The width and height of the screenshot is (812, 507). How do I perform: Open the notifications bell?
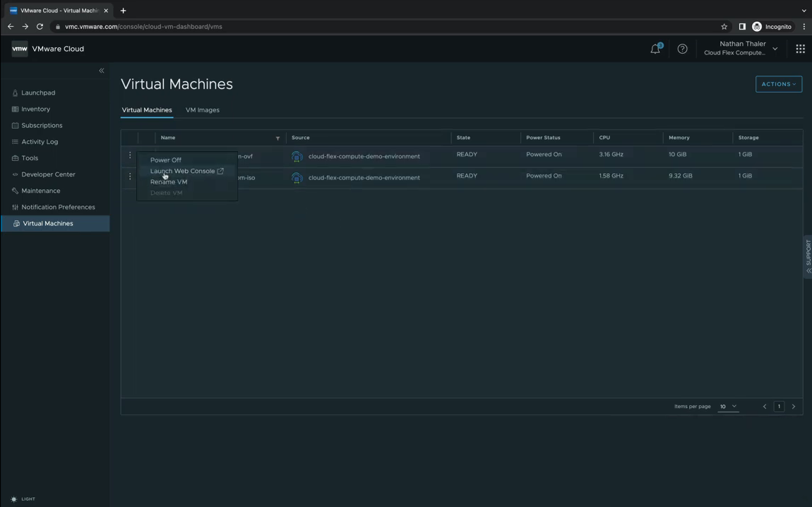pyautogui.click(x=656, y=49)
